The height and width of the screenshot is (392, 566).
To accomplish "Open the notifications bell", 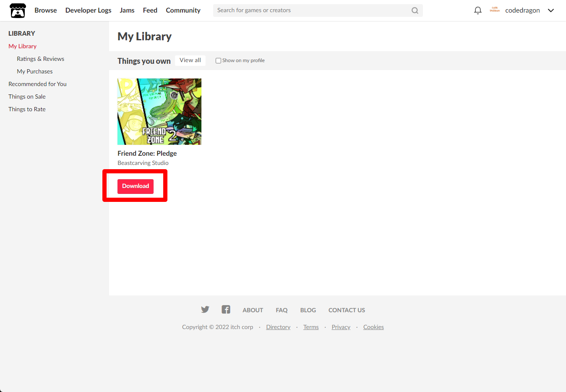I will pos(477,10).
